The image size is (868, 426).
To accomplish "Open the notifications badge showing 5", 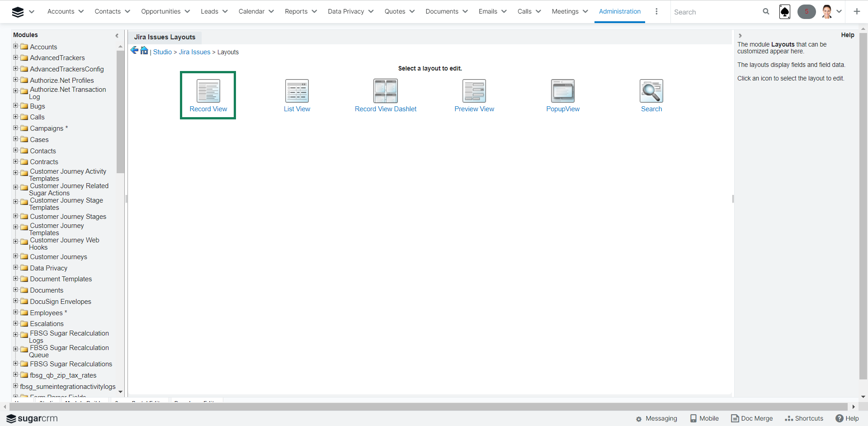I will pyautogui.click(x=806, y=12).
